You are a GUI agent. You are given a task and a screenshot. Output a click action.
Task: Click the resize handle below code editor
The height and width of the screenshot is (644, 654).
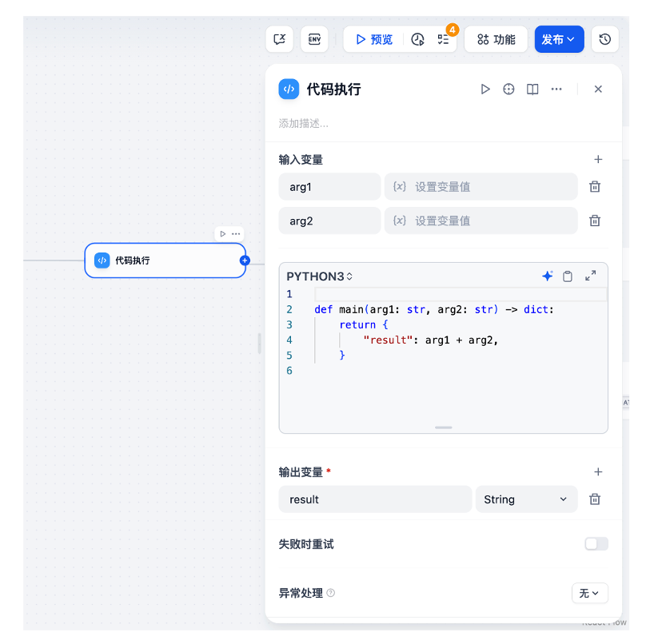pos(444,427)
